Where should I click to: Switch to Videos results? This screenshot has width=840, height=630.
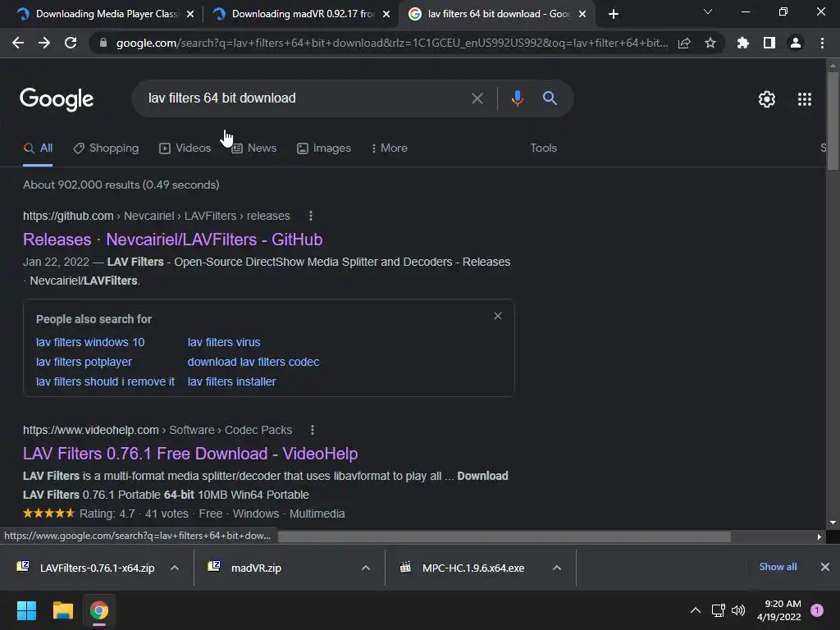tap(185, 148)
